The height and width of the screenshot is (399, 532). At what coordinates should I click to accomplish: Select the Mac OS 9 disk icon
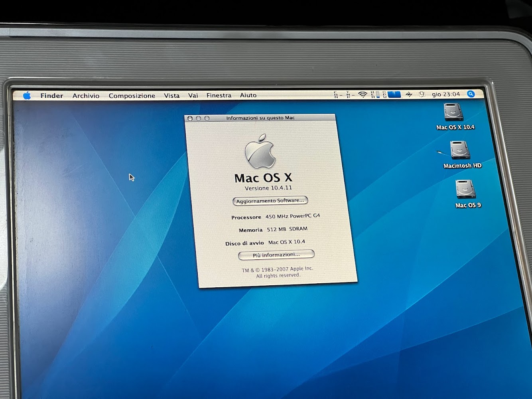(465, 190)
